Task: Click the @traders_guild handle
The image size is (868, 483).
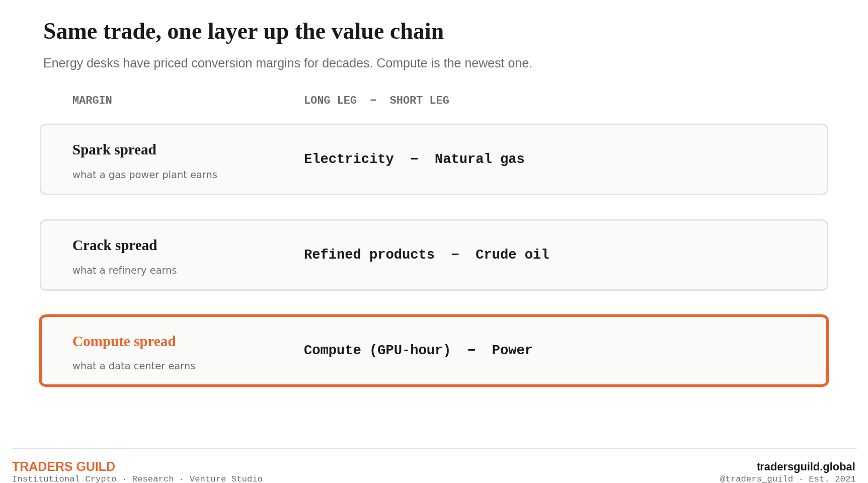Action: [x=756, y=479]
